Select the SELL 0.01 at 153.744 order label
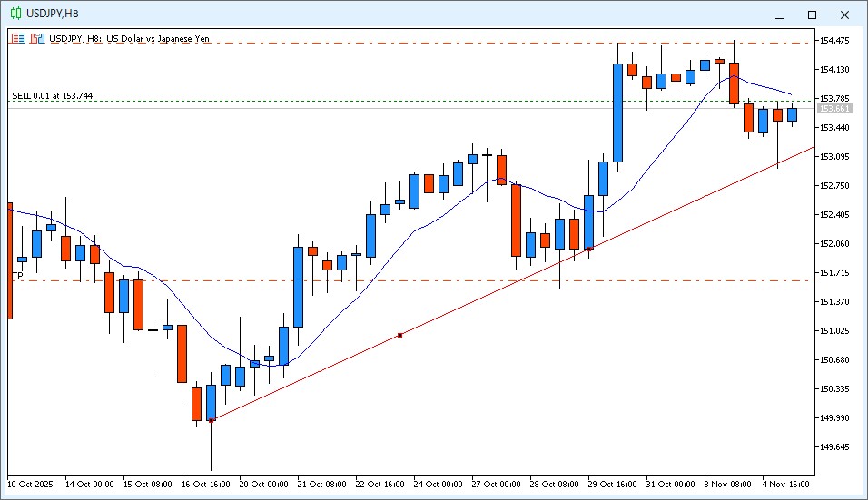The height and width of the screenshot is (500, 868). pos(53,96)
